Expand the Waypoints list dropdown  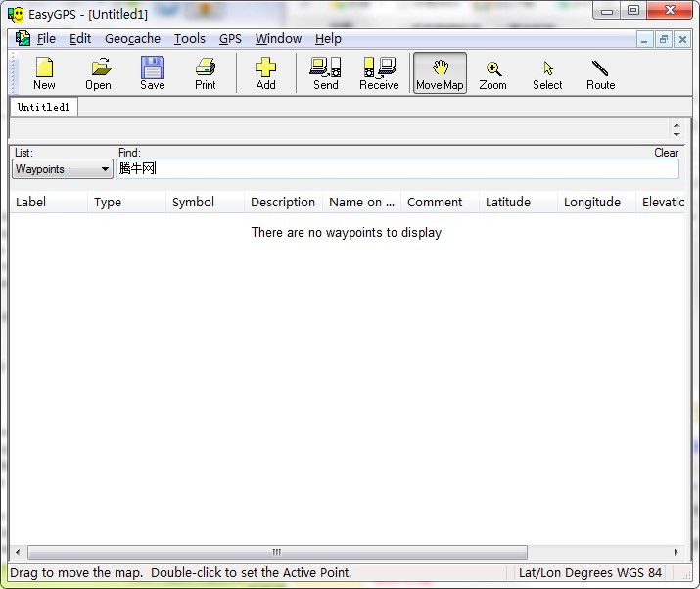(105, 170)
